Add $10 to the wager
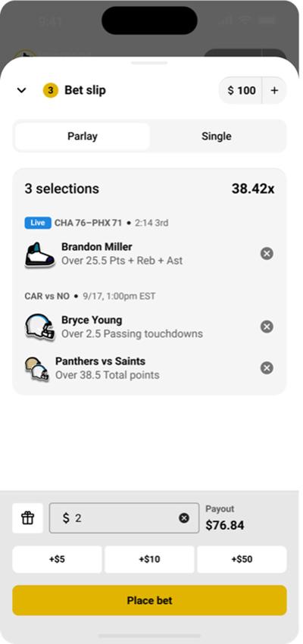Image resolution: width=303 pixels, height=644 pixels. (x=149, y=559)
